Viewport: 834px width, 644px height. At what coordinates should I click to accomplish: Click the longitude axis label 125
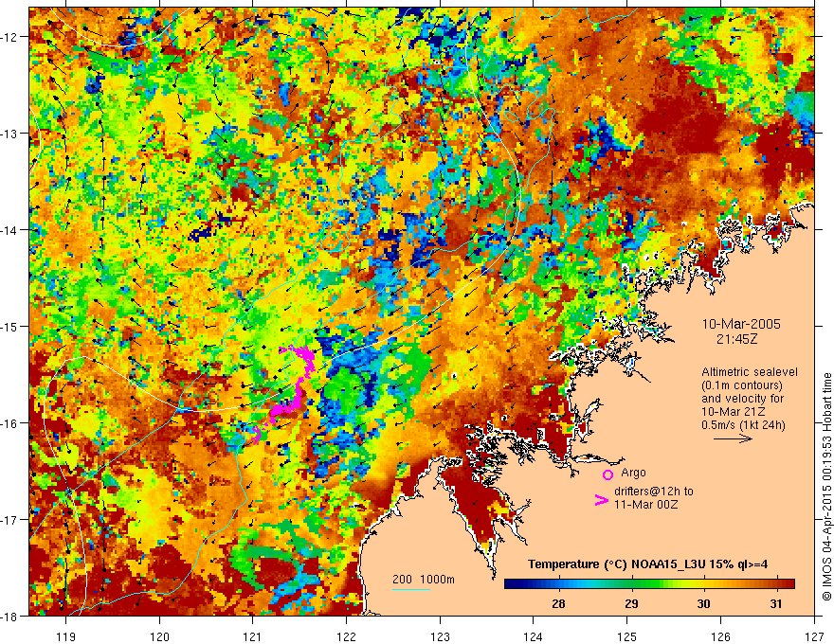[x=627, y=636]
